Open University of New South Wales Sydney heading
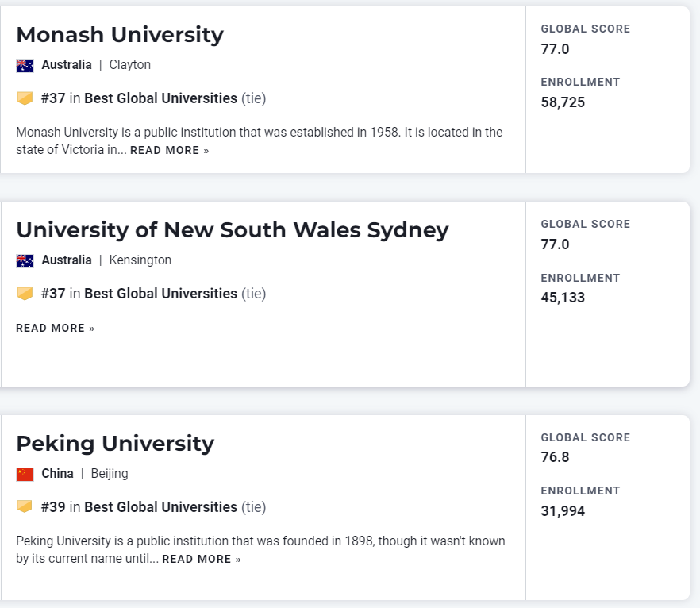Image resolution: width=700 pixels, height=608 pixels. [232, 230]
